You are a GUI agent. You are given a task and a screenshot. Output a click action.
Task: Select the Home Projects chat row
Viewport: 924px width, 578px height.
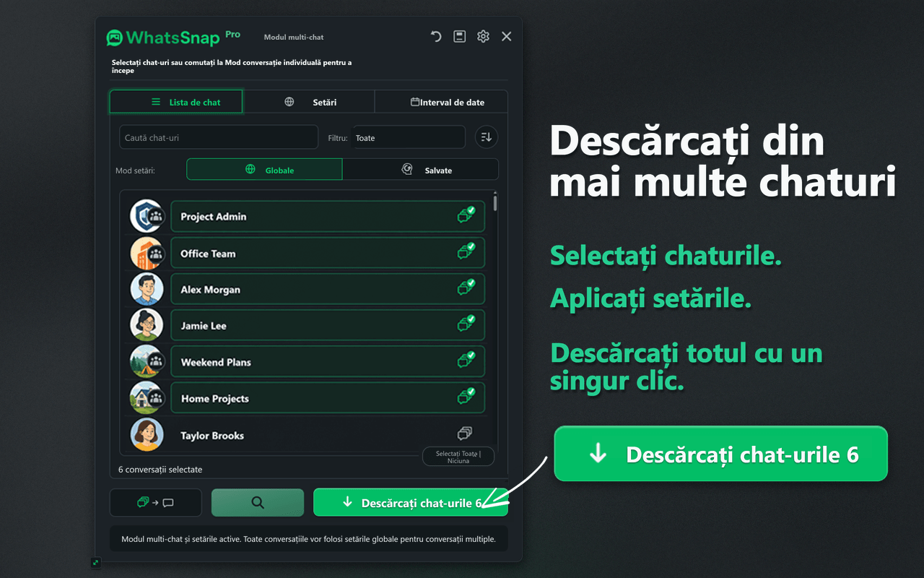[328, 398]
